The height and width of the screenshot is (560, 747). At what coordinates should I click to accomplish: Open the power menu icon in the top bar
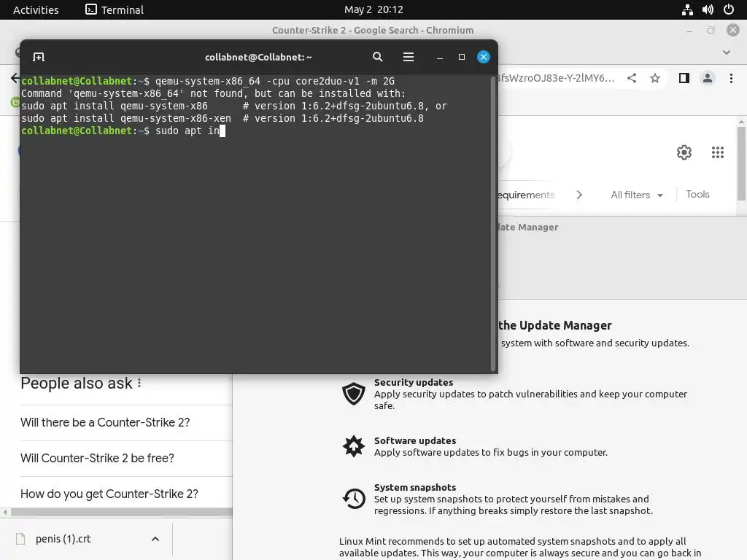click(729, 9)
